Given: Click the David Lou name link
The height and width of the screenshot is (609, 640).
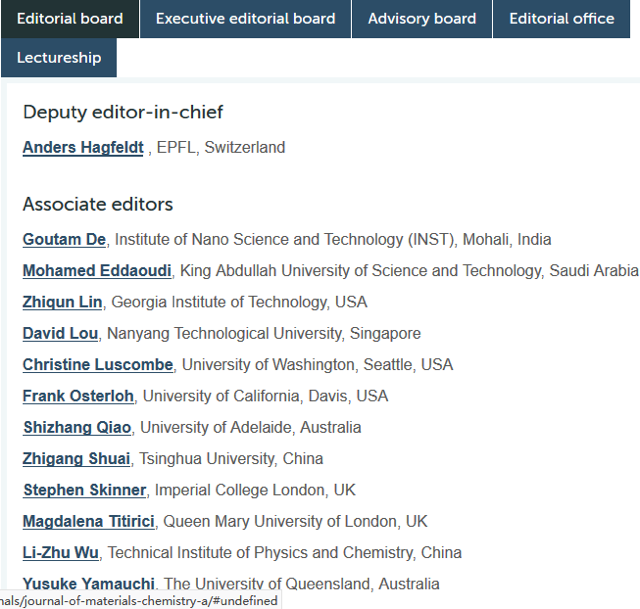Looking at the screenshot, I should pos(60,333).
